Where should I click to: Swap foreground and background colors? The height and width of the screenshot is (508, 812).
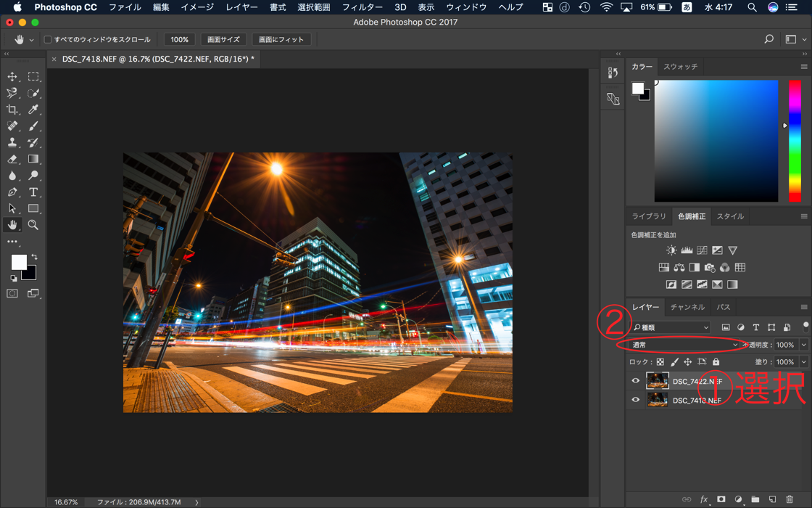(x=34, y=257)
